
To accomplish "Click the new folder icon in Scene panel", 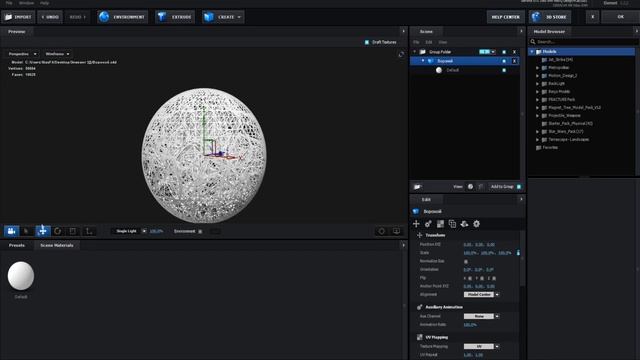I will point(417,187).
